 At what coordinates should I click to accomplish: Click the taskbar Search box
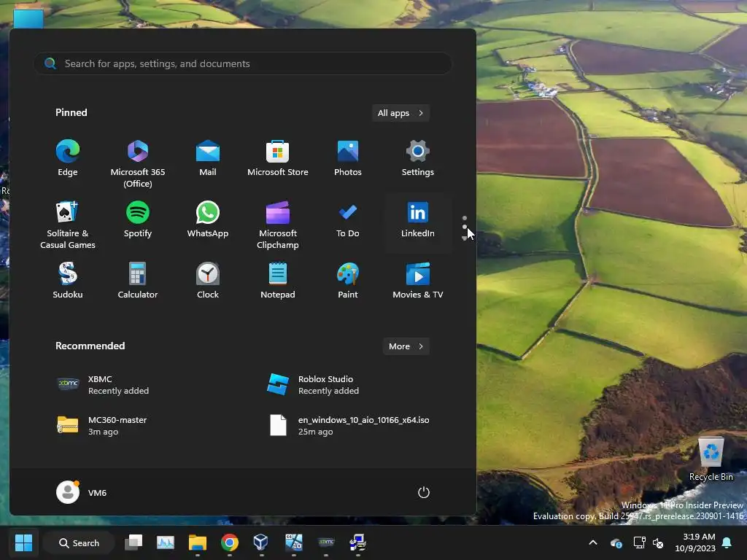click(79, 542)
